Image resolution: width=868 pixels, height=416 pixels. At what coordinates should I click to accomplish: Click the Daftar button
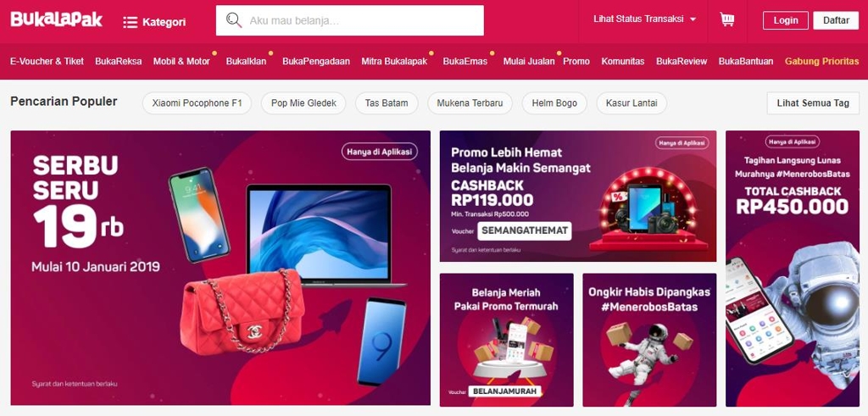click(x=836, y=20)
